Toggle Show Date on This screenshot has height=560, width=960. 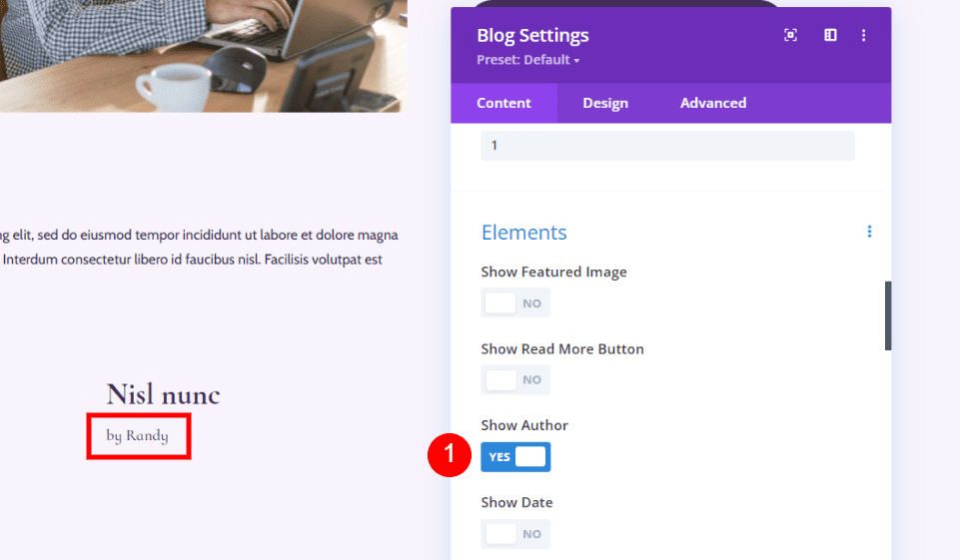click(515, 533)
